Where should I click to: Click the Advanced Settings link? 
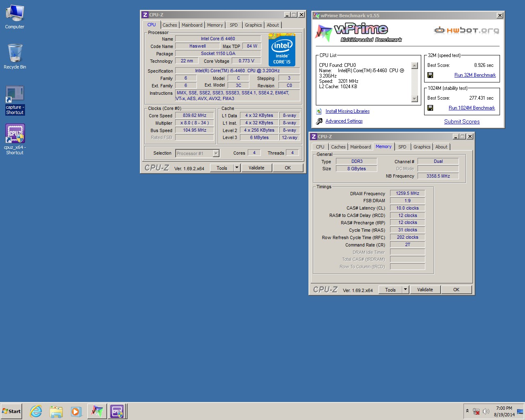344,121
